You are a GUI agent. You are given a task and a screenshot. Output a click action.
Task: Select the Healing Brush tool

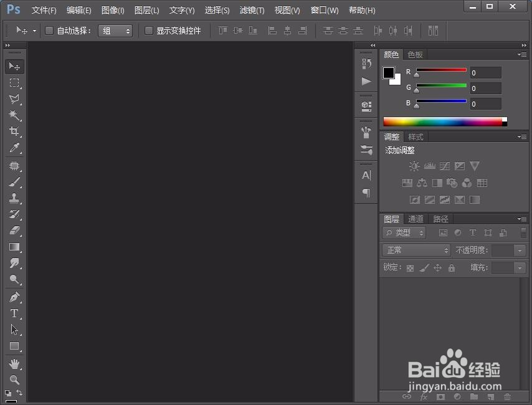point(14,166)
